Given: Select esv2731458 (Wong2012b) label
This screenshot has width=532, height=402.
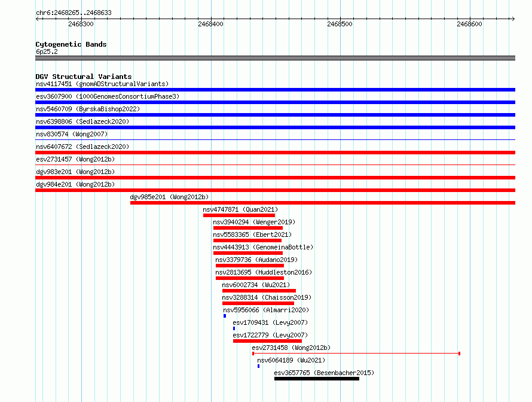Looking at the screenshot, I should point(291,348).
